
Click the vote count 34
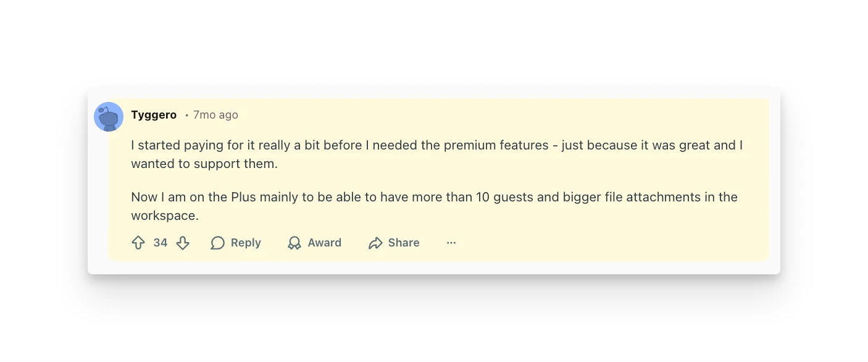point(161,243)
